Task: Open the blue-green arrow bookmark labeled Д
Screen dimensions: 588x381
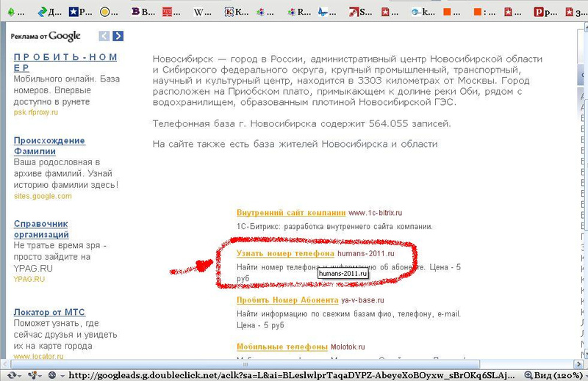Action: point(49,12)
